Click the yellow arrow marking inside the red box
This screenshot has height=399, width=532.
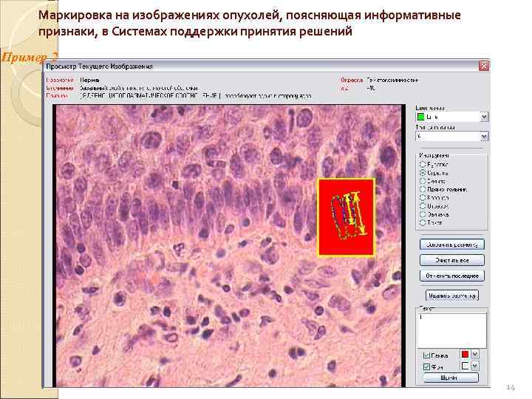pyautogui.click(x=359, y=214)
